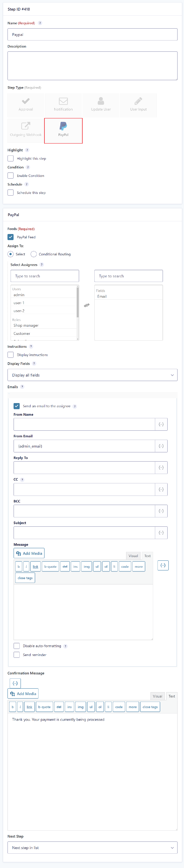Screen dimensions: 184x868
Task: Open help tooltip next to Name label
Action: click(x=40, y=23)
